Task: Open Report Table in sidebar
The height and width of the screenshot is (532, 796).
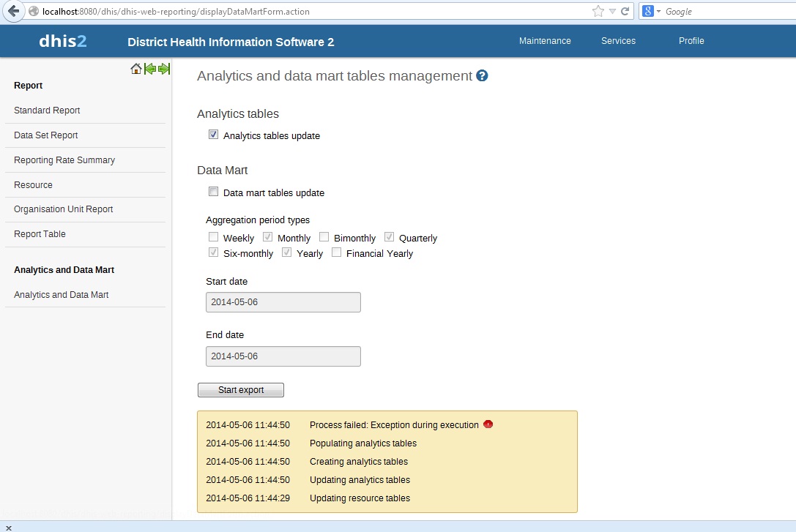Action: 40,233
